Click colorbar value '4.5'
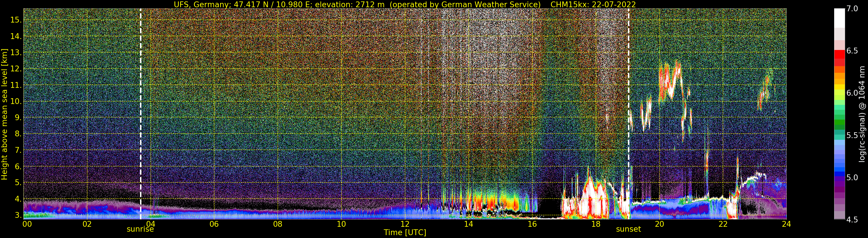This screenshot has width=868, height=238. click(x=852, y=220)
